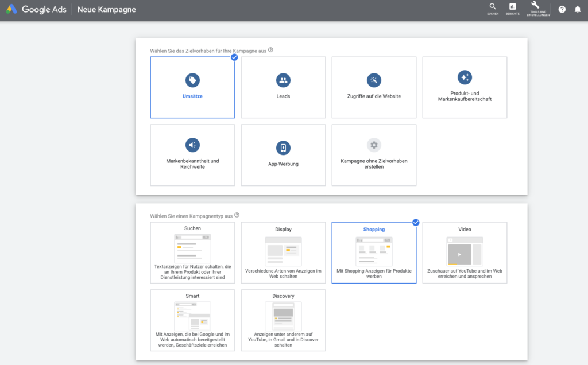Open the help question mark in header
Image resolution: width=588 pixels, height=365 pixels.
(x=562, y=10)
